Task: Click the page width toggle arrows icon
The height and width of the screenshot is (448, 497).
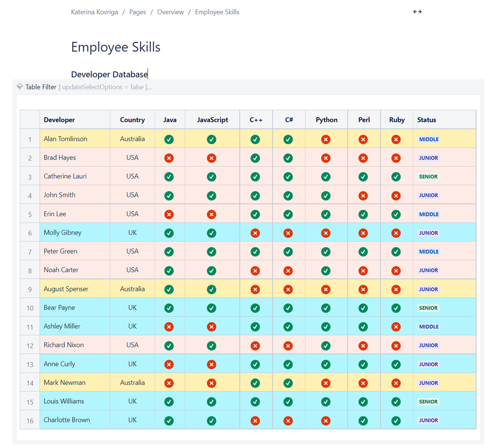Action: pyautogui.click(x=417, y=12)
